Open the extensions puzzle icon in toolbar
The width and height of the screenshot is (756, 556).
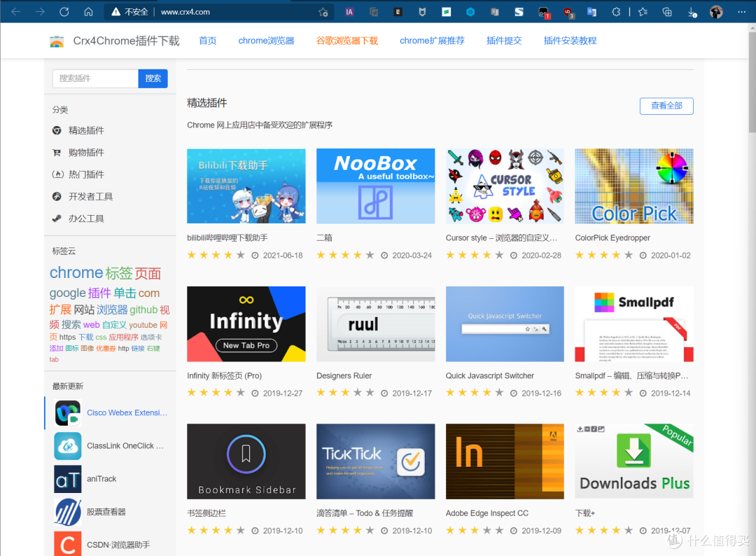tap(616, 12)
